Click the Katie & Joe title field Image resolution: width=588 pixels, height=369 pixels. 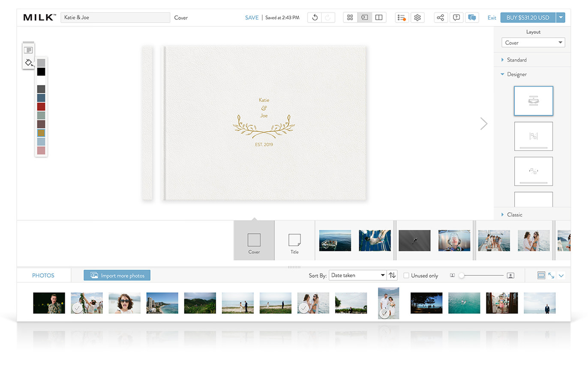115,18
